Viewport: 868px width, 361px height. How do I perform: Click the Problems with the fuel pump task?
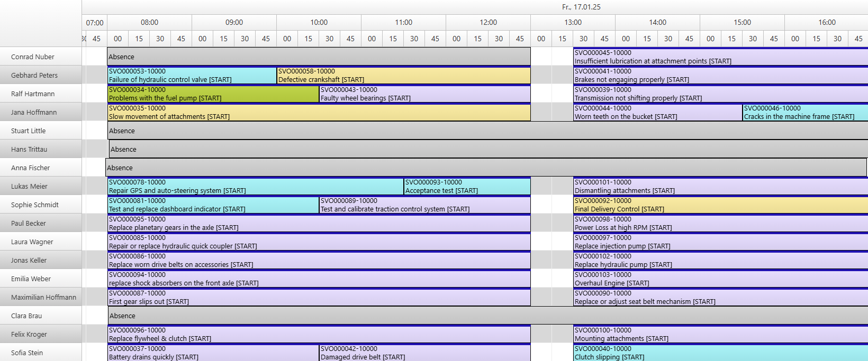(x=213, y=94)
